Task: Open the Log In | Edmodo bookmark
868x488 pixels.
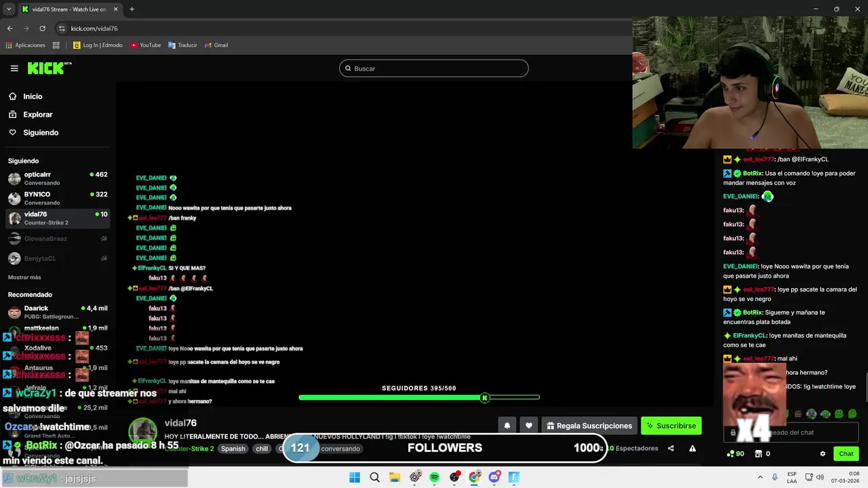Action: click(x=98, y=45)
